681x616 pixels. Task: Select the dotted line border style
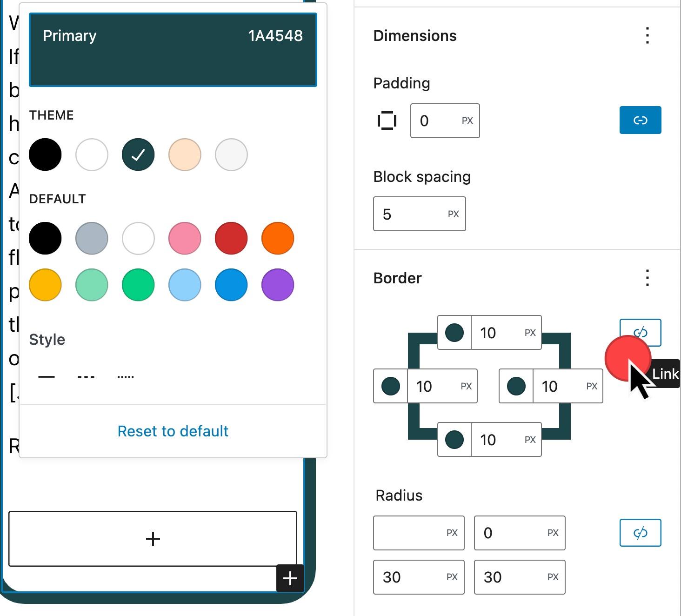coord(126,376)
